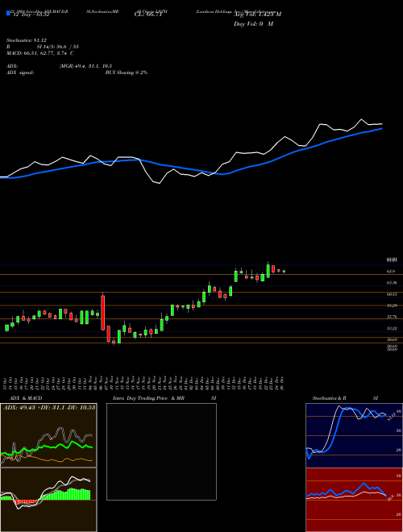Click the blue 12-day SMA legend square

[8, 13]
